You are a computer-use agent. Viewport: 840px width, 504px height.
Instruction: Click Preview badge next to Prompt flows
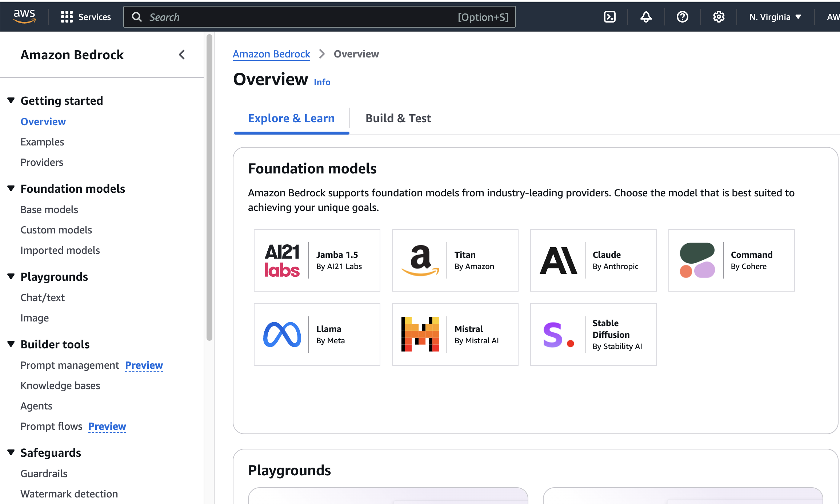[107, 426]
